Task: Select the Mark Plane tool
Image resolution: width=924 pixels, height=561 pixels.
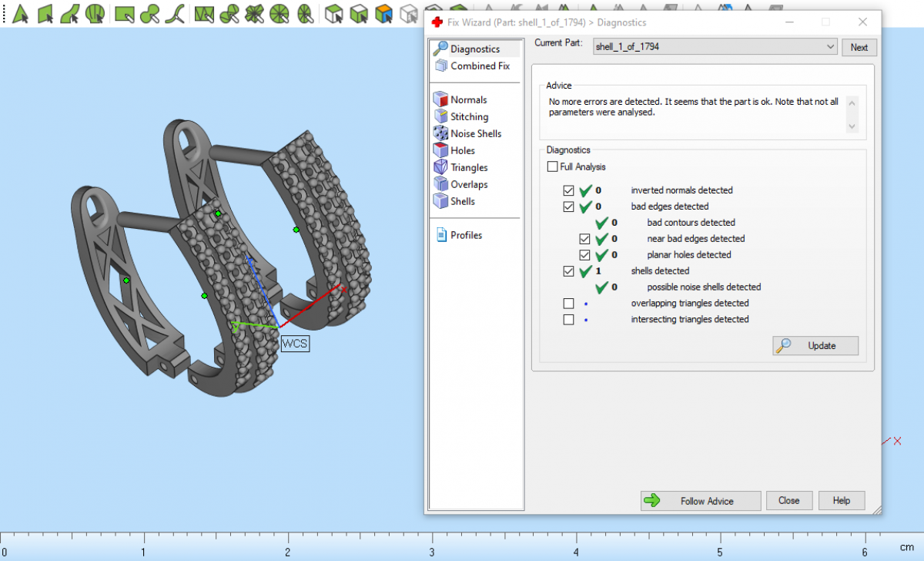Action: pos(45,13)
